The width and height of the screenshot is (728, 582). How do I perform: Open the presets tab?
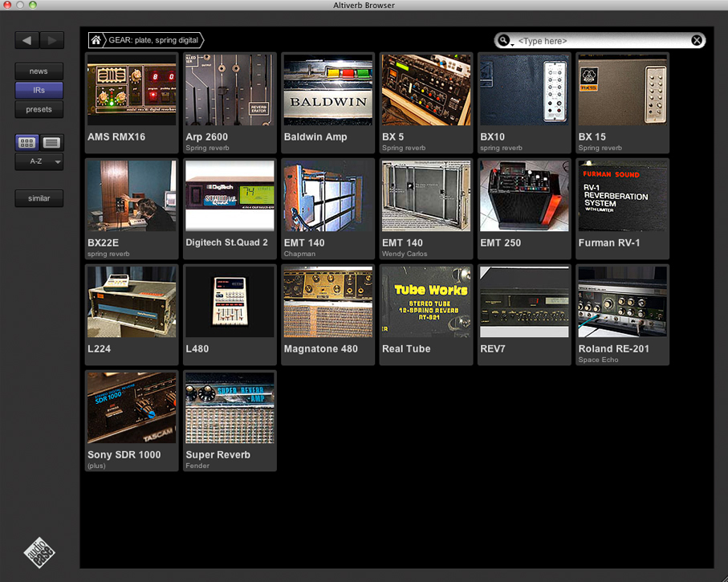39,110
